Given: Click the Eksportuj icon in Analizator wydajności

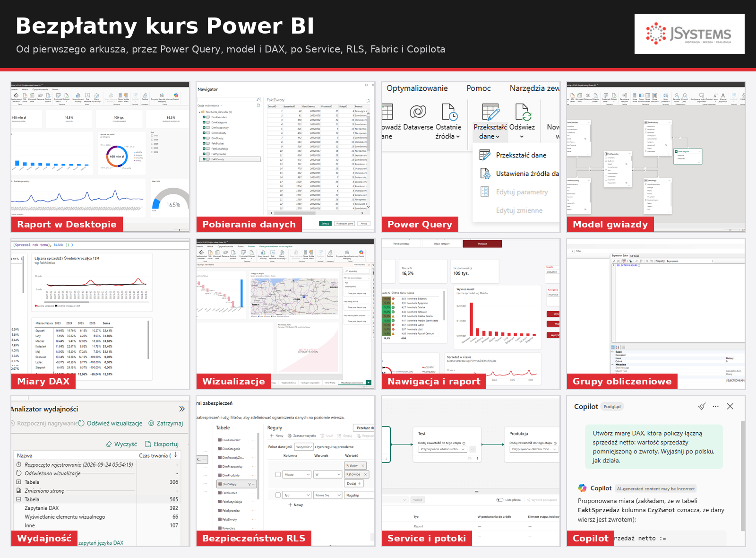Looking at the screenshot, I should click(148, 444).
